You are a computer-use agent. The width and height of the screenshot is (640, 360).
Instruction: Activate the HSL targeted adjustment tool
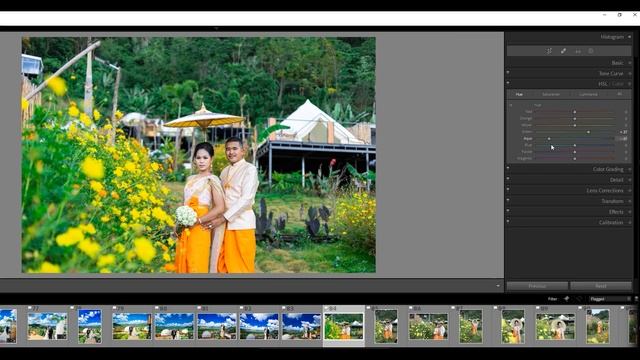511,105
